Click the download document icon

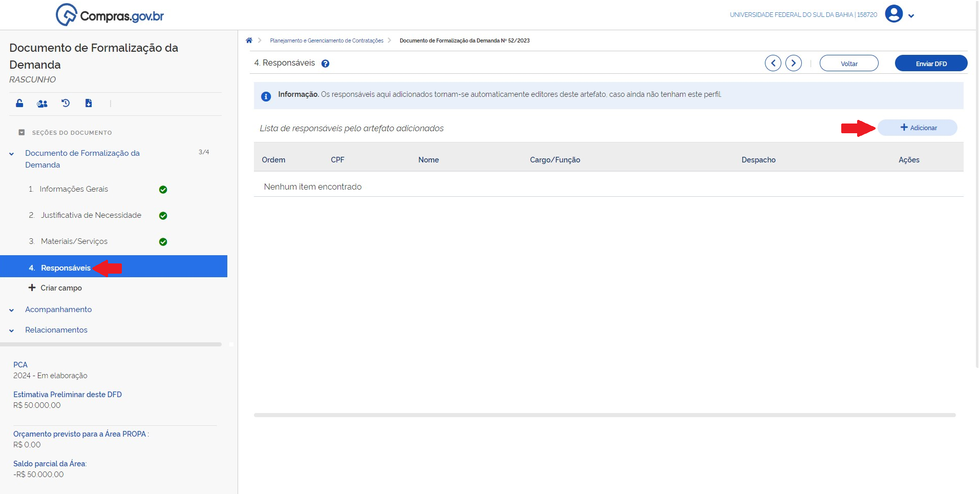[89, 104]
